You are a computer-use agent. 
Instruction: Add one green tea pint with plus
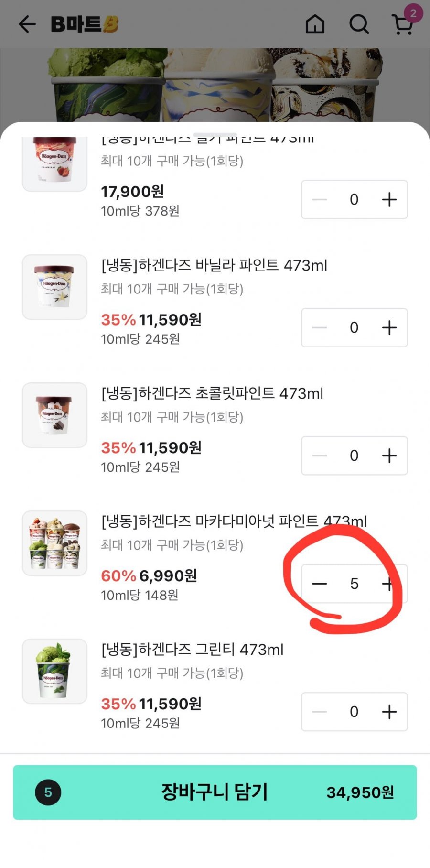click(x=389, y=712)
